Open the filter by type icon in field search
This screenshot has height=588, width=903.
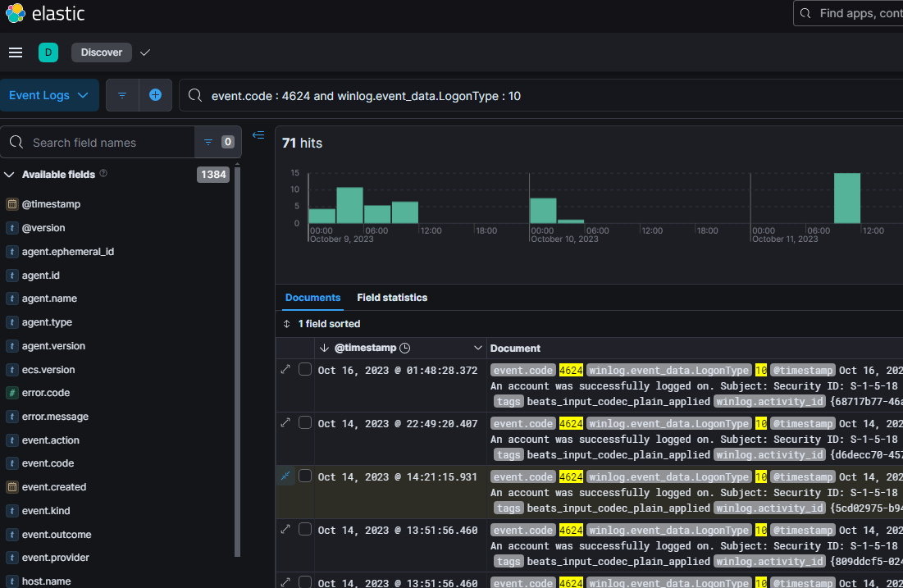[x=208, y=142]
